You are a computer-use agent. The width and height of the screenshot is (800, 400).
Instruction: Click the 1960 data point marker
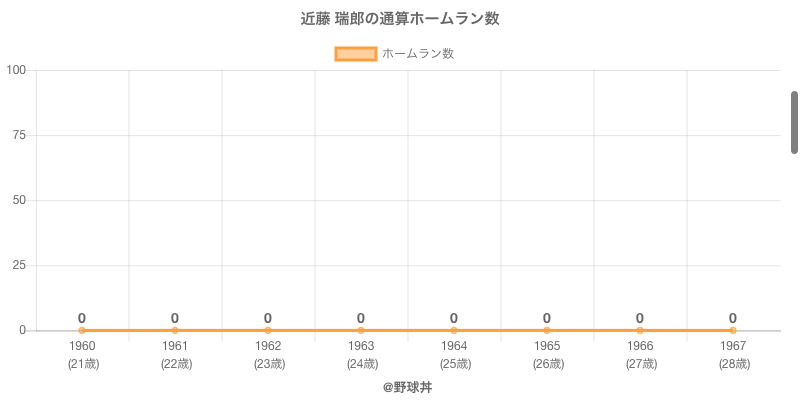pos(82,330)
